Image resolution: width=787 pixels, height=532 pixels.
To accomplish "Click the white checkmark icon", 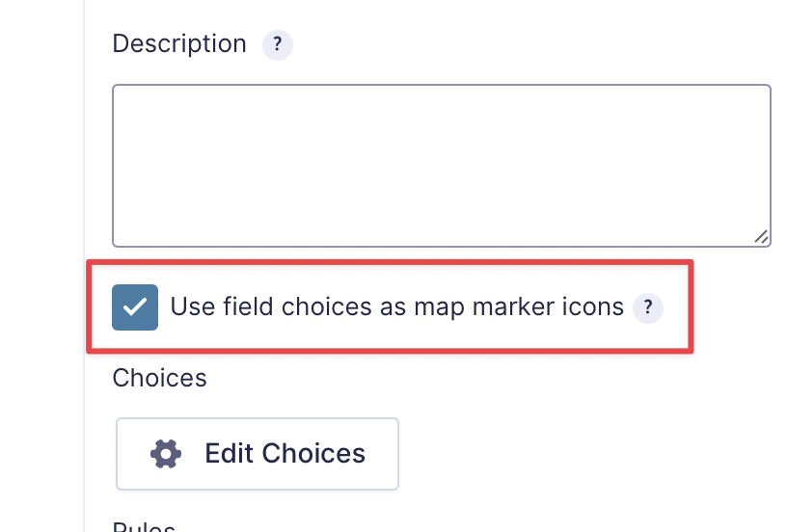I will click(135, 307).
